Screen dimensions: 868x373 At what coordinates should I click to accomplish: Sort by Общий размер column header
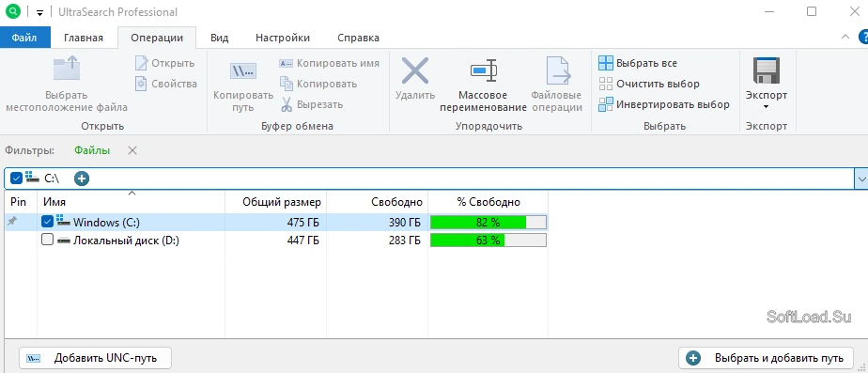click(275, 202)
